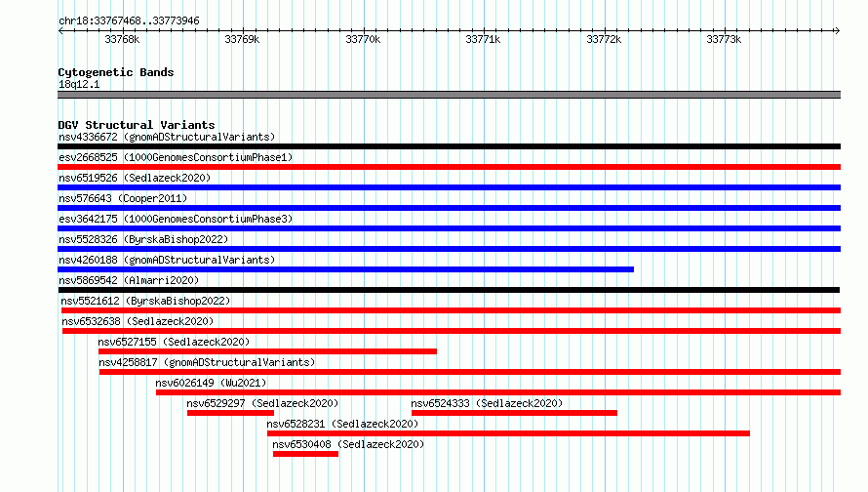Click the DGV Structural Variants track title

[x=137, y=125]
